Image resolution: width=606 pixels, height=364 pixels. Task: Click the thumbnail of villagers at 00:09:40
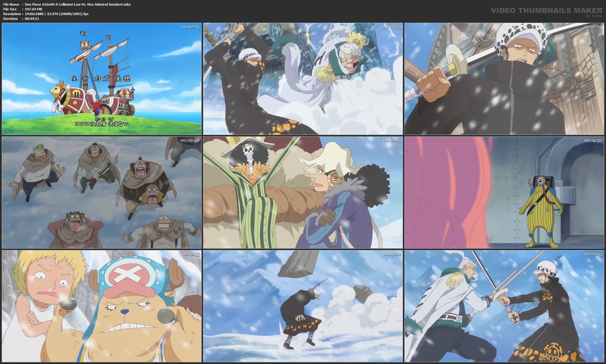(101, 192)
